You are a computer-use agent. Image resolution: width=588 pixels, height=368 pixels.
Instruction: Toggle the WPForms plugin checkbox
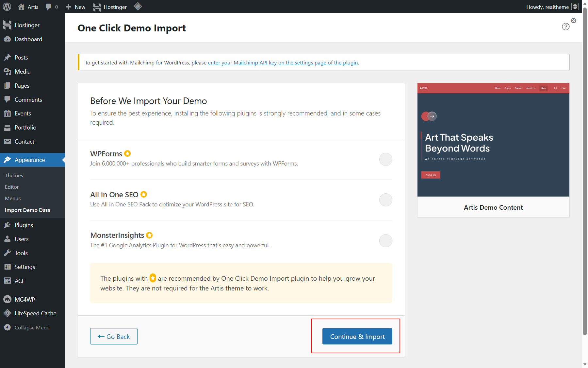pyautogui.click(x=385, y=159)
